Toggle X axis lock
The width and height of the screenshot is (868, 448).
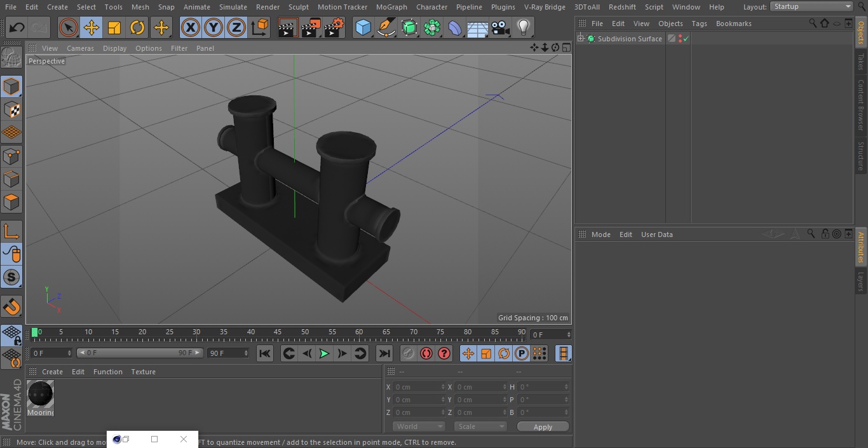click(191, 28)
